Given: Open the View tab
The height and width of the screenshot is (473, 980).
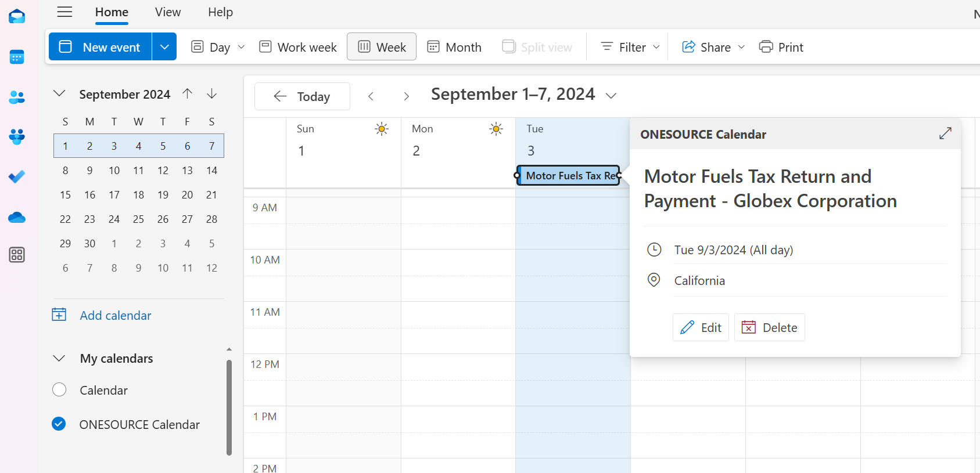Looking at the screenshot, I should click(168, 12).
